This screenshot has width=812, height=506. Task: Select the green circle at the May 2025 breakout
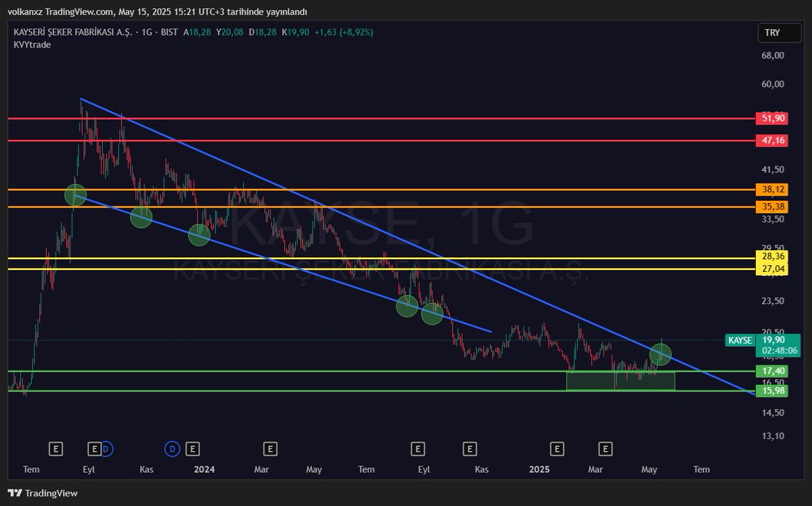click(660, 353)
